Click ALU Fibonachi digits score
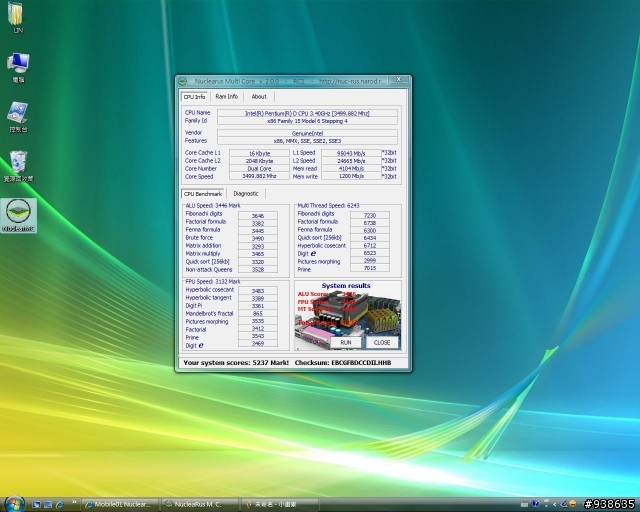The height and width of the screenshot is (512, 640). click(258, 216)
